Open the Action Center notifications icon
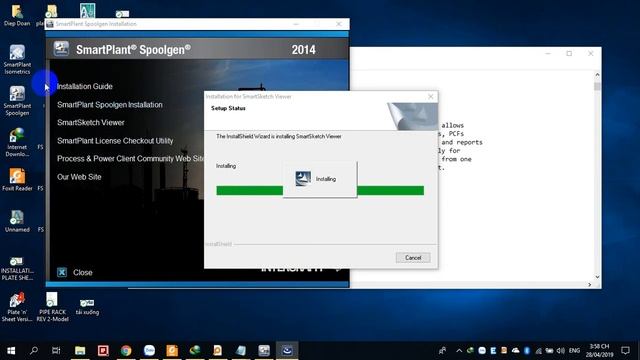The height and width of the screenshot is (360, 640). (x=625, y=351)
